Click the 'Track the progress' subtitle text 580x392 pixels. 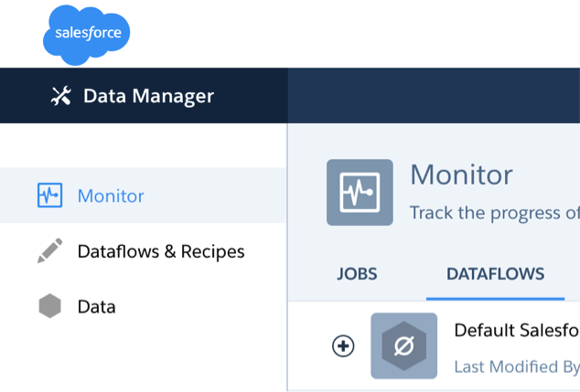point(495,213)
